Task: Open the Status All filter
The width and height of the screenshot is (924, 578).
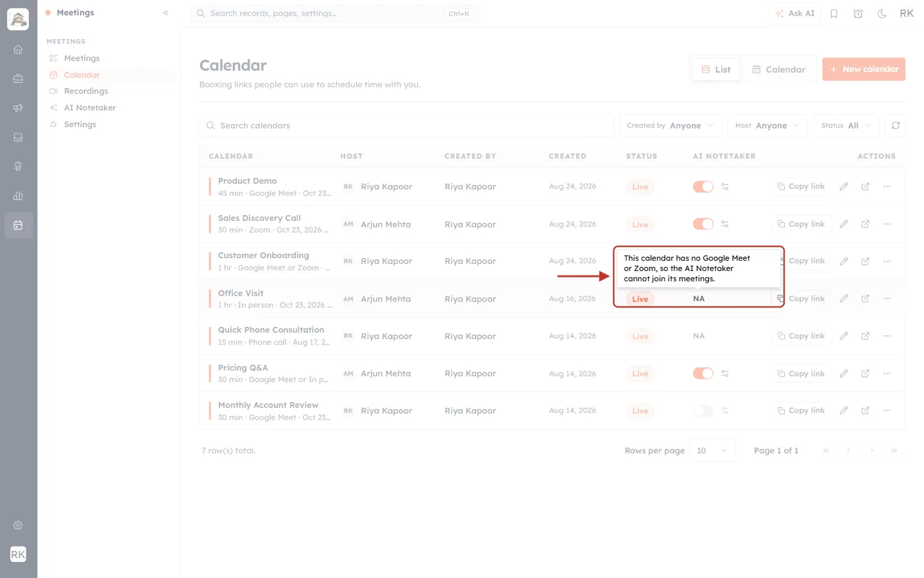Action: [846, 125]
